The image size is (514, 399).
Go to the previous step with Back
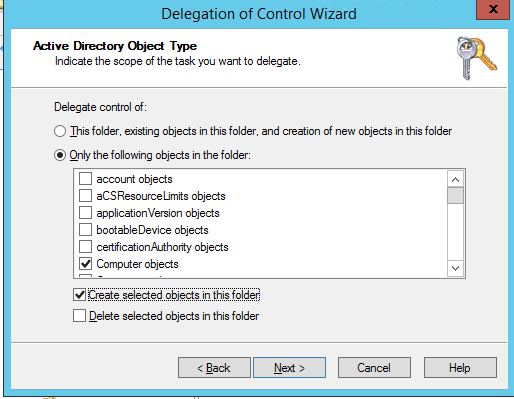click(x=214, y=368)
